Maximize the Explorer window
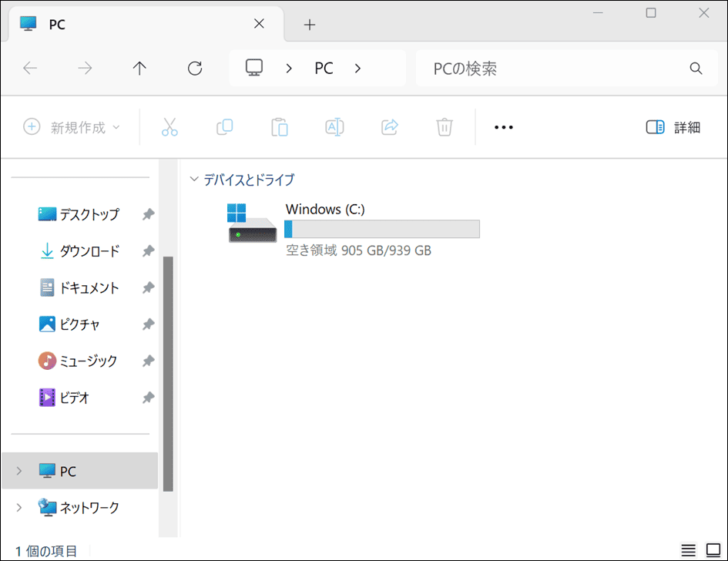Viewport: 728px width, 561px height. (x=651, y=13)
